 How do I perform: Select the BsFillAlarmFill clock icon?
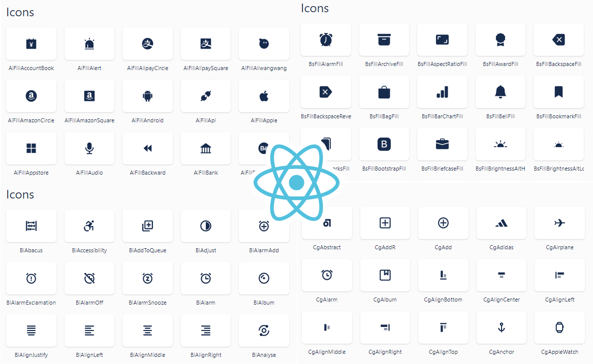pyautogui.click(x=326, y=39)
